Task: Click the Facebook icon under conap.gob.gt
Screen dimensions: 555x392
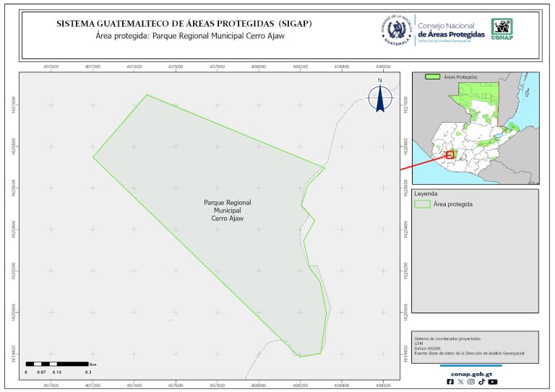Action: (451, 382)
